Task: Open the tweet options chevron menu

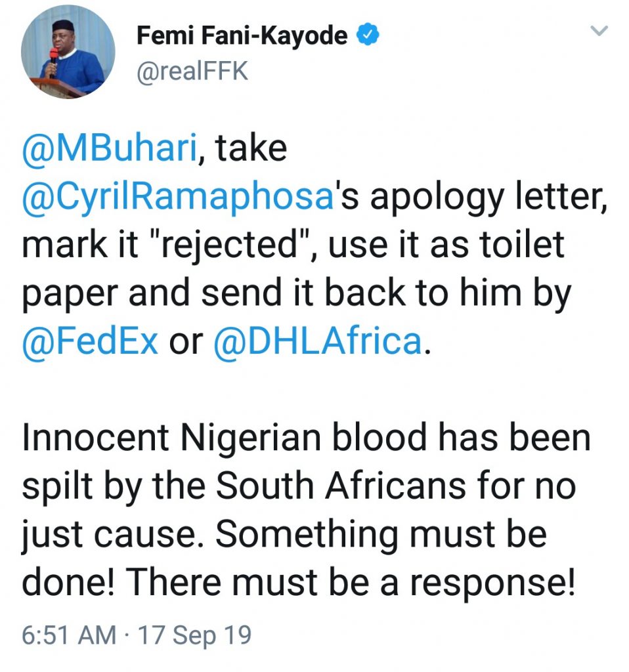Action: tap(599, 30)
